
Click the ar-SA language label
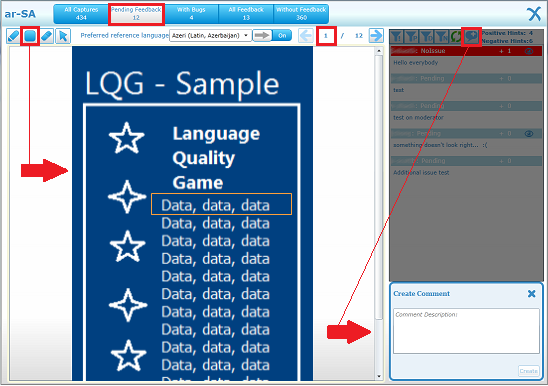(x=20, y=14)
